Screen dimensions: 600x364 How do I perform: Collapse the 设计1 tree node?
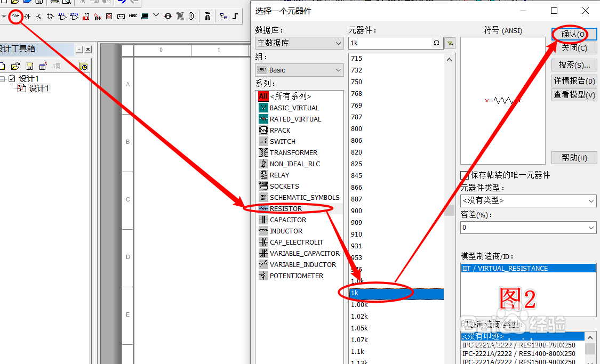[x=3, y=79]
